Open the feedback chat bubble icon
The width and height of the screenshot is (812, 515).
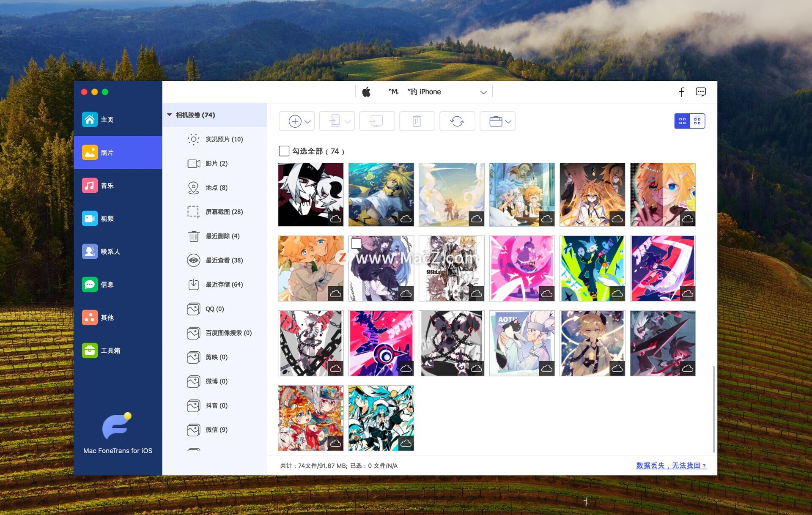(700, 92)
